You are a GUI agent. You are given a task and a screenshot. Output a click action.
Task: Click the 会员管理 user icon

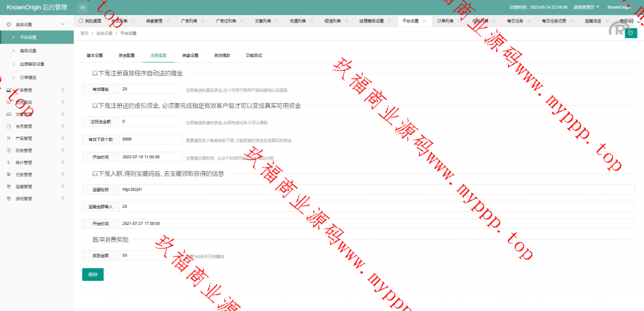point(9,126)
